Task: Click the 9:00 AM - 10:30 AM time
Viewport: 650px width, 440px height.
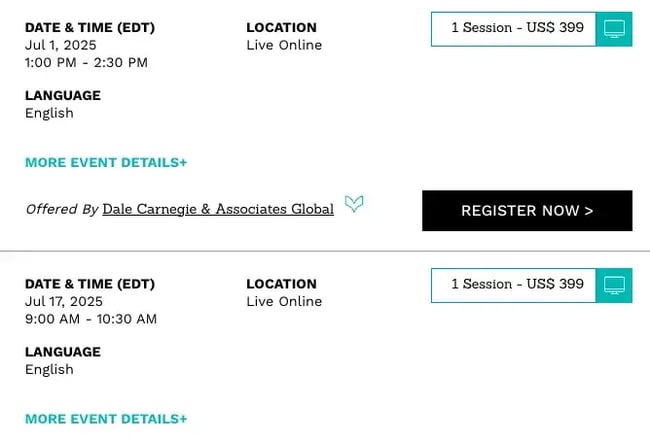Action: tap(91, 319)
